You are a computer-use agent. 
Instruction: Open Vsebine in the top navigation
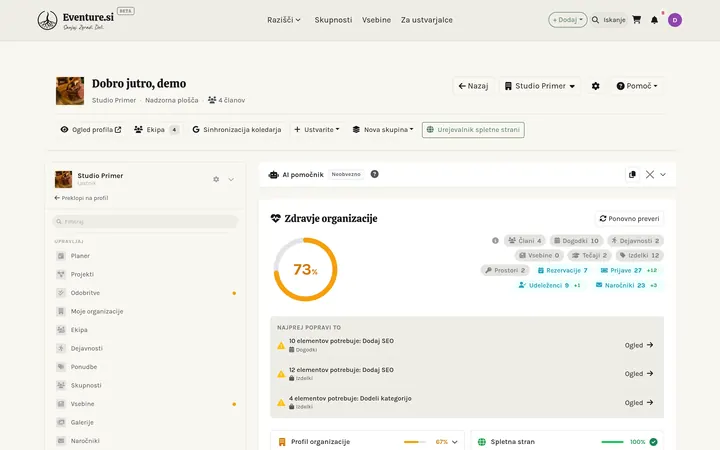point(376,20)
